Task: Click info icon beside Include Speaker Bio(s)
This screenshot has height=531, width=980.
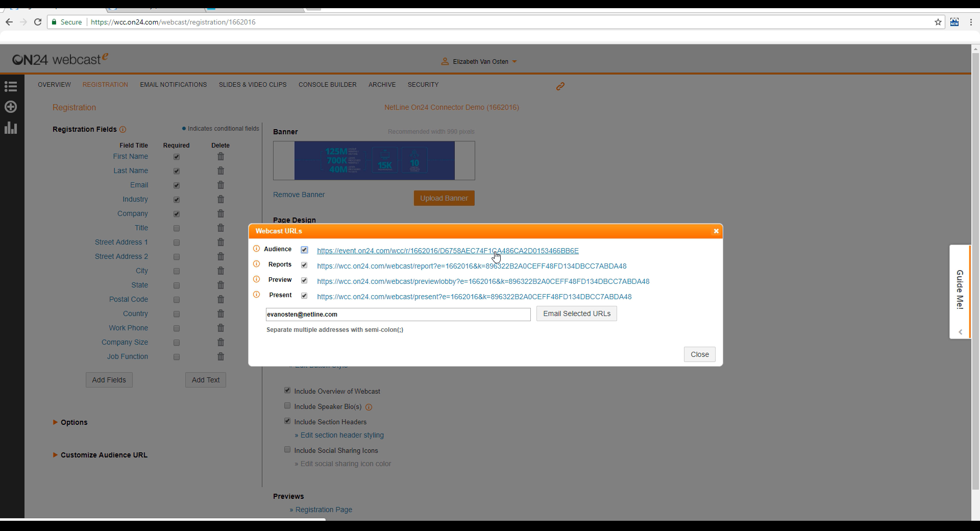Action: 369,407
